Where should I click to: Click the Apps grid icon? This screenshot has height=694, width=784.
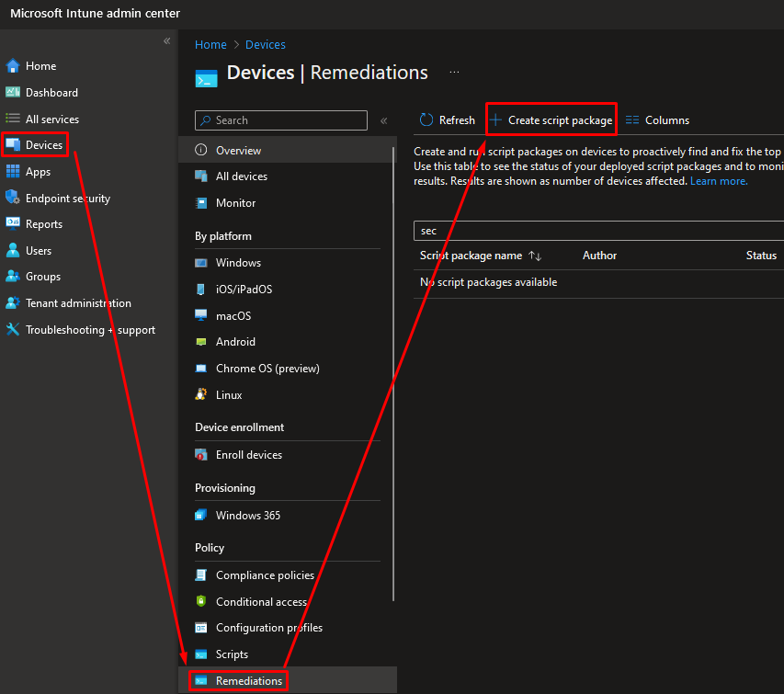point(13,172)
